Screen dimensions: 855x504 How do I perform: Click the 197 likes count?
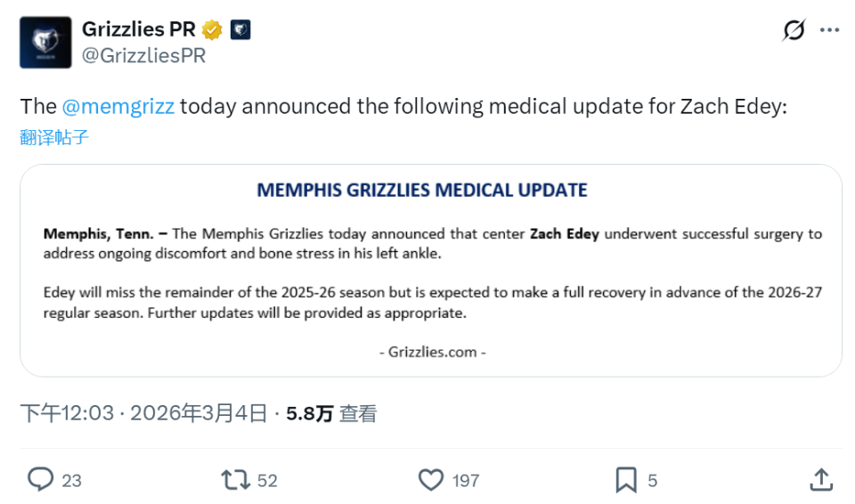point(466,481)
